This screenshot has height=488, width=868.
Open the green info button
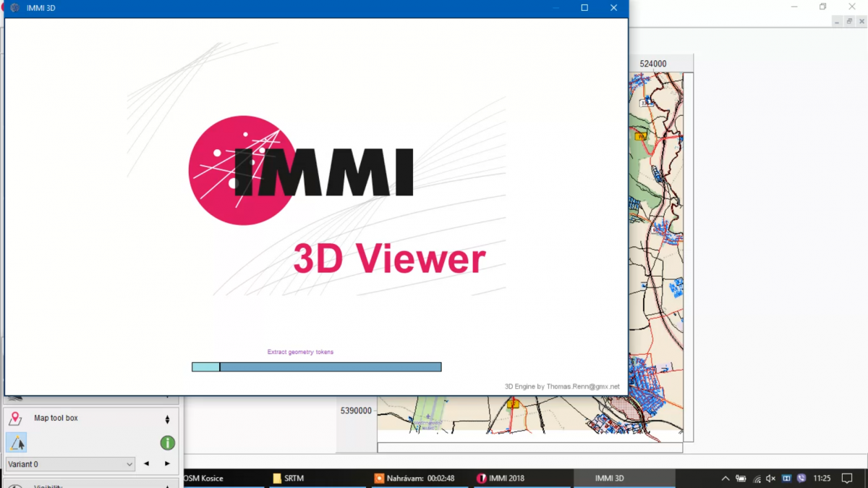pos(167,442)
